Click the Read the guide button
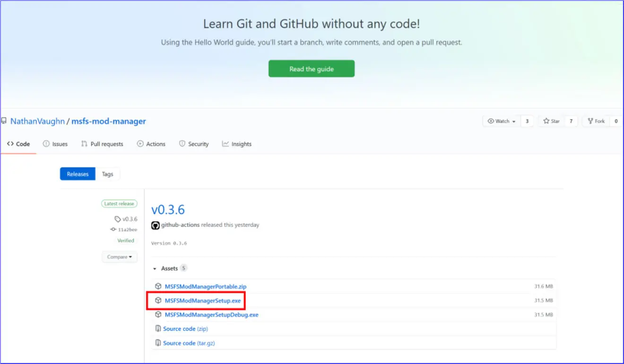Viewport: 624px width, 364px height. click(x=312, y=69)
